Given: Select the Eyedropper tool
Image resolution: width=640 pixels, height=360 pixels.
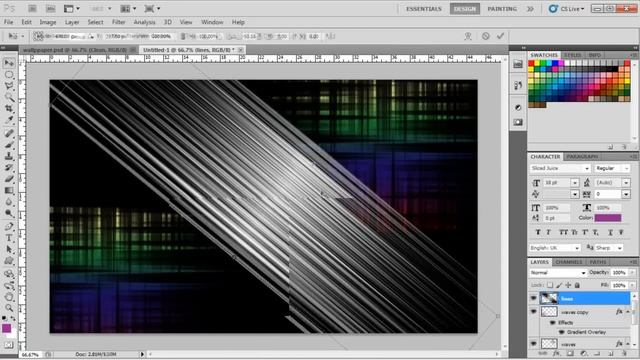Looking at the screenshot, I should coord(9,120).
